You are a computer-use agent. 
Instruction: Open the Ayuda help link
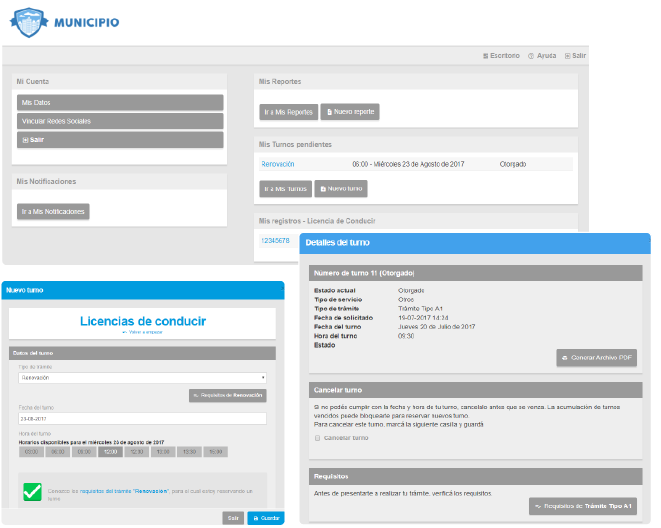[542, 56]
